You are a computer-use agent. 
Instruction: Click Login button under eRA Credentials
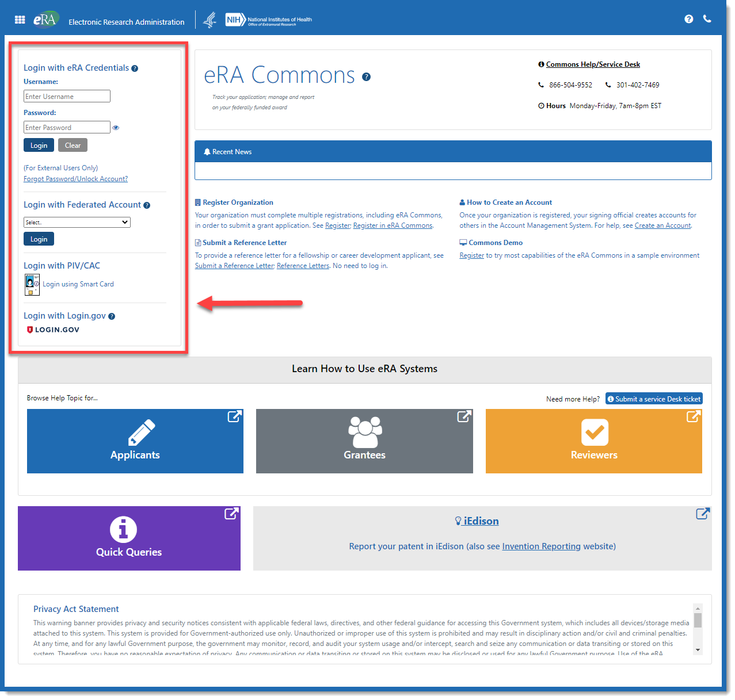tap(39, 146)
